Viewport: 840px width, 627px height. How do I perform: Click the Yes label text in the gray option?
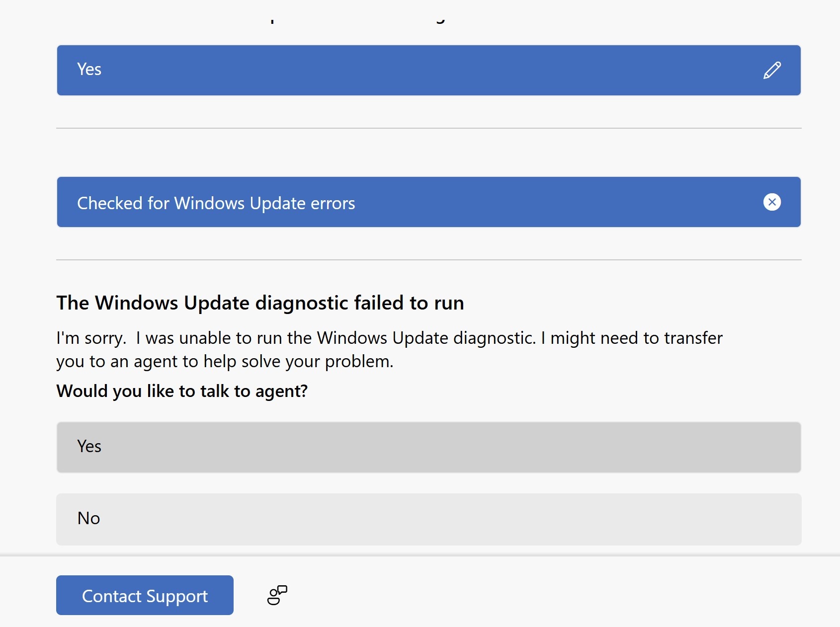click(89, 446)
